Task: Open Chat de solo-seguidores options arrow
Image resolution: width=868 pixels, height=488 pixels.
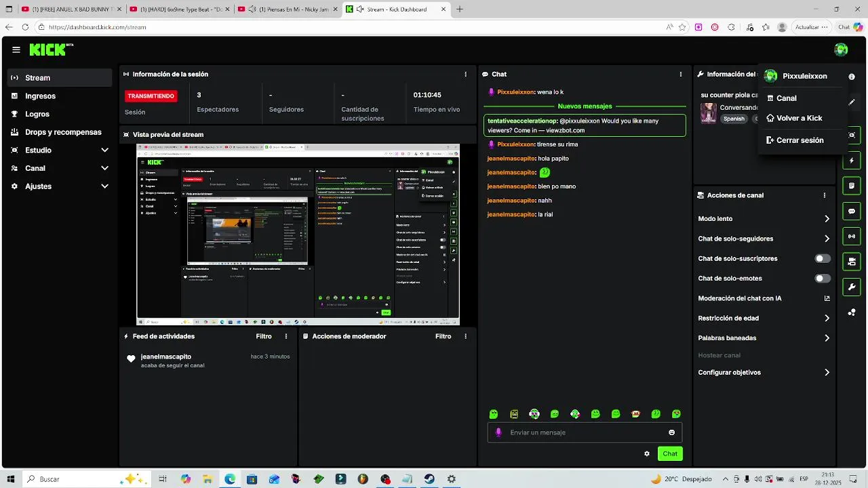Action: coord(827,239)
